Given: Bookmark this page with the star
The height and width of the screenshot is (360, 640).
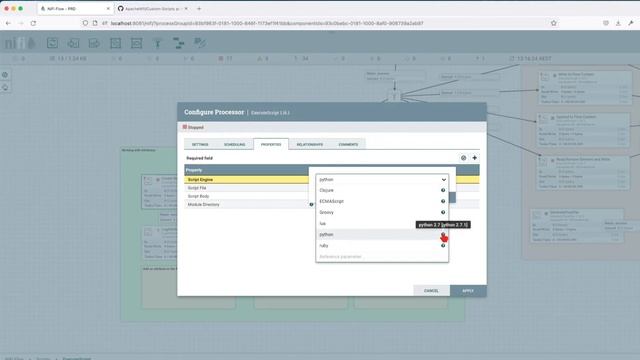Looking at the screenshot, I should [x=553, y=23].
